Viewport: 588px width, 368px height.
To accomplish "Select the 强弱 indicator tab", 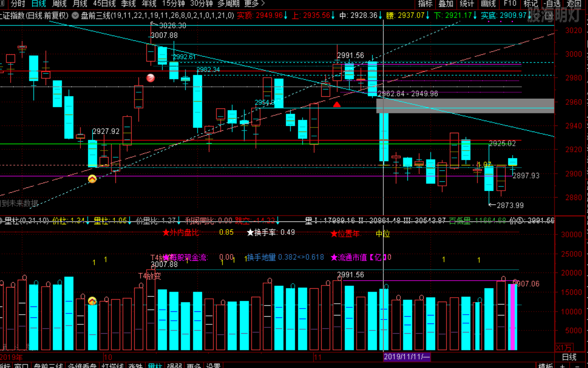I will (x=174, y=366).
